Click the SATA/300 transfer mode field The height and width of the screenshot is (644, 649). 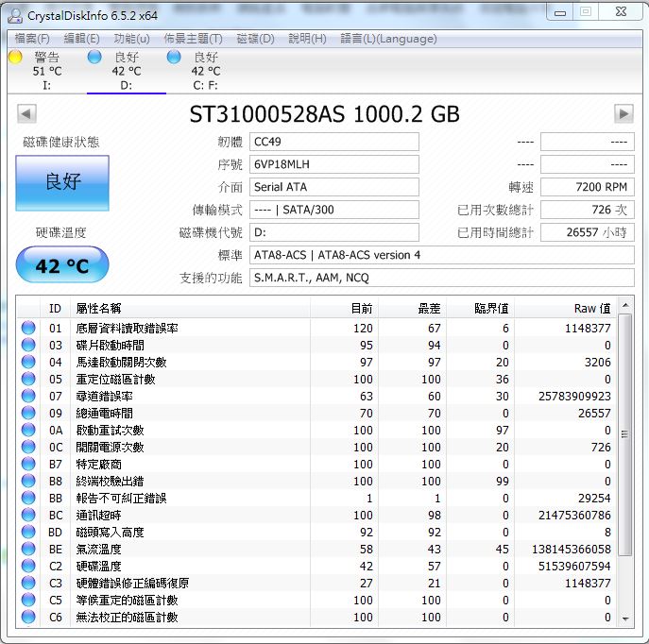pos(334,210)
